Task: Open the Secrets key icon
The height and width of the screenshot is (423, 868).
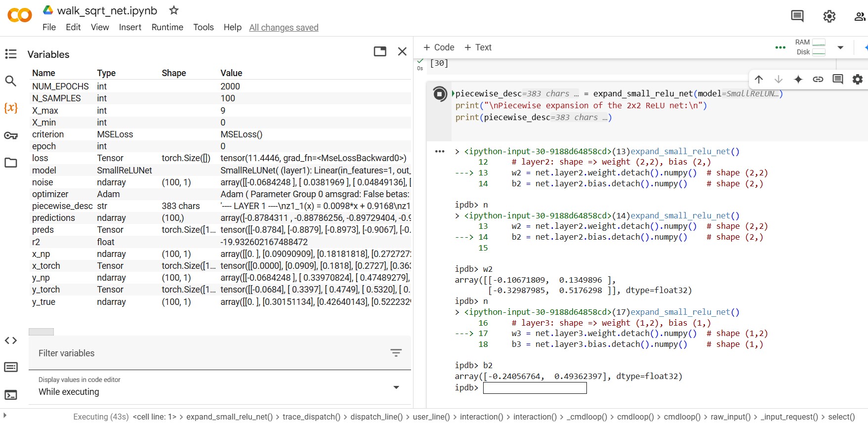Action: coord(11,135)
